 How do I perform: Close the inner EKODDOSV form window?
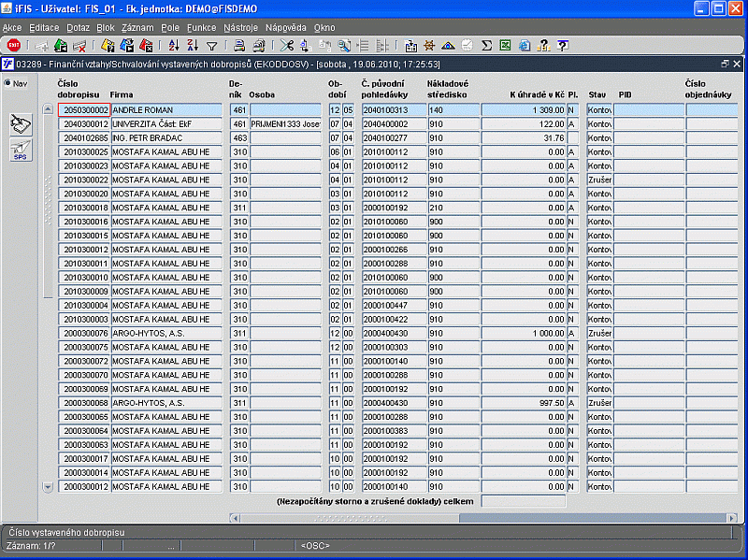(x=737, y=64)
